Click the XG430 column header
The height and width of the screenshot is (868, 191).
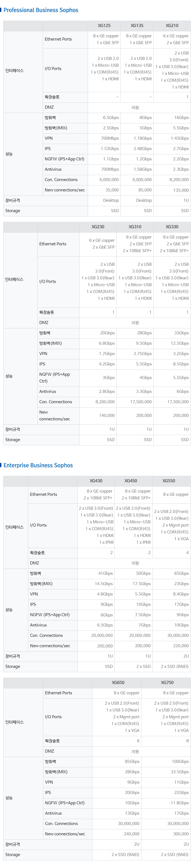96,481
